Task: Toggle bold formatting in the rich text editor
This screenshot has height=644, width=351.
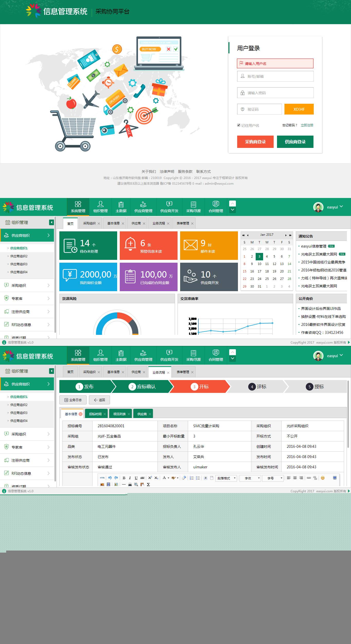Action: pyautogui.click(x=124, y=478)
